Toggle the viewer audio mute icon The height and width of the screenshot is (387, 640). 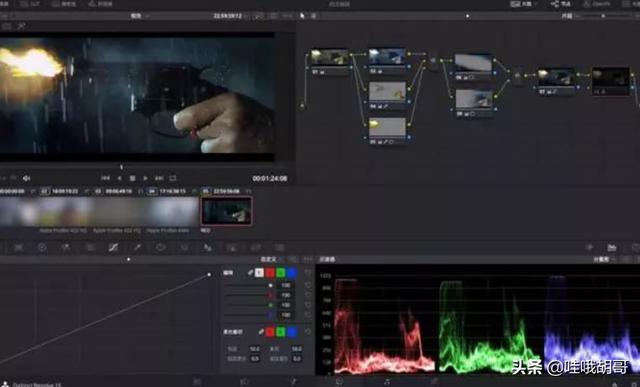[27, 178]
